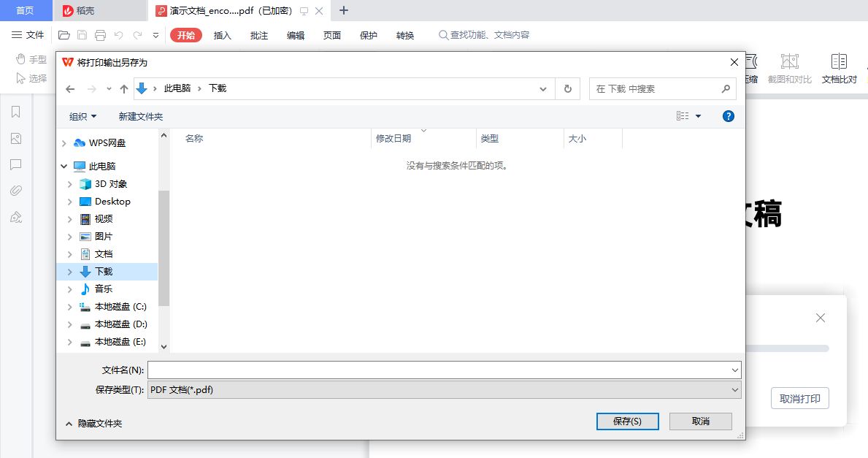The image size is (868, 458).
Task: Click the redo arrow in WPS toolbar
Action: (137, 36)
